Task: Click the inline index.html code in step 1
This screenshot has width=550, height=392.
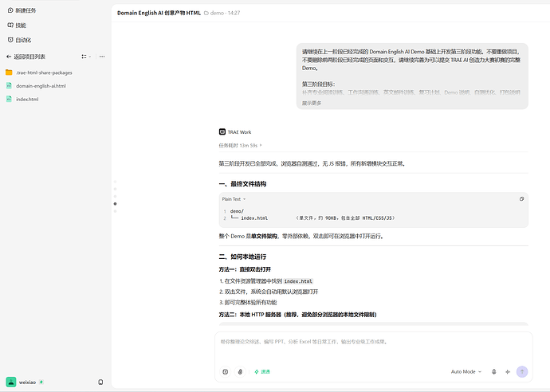Action: pos(298,281)
